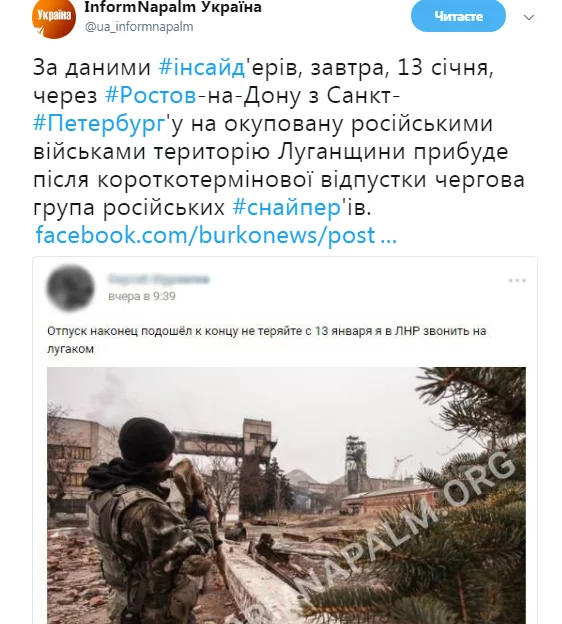Open the soldier photo in embedded post
Image resolution: width=562 pixels, height=624 pixels.
[x=286, y=495]
